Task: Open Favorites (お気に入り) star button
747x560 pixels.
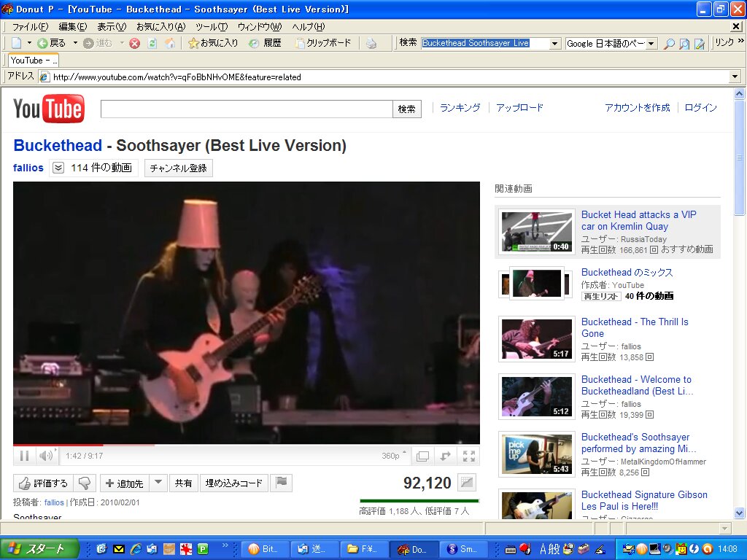Action: tap(213, 43)
